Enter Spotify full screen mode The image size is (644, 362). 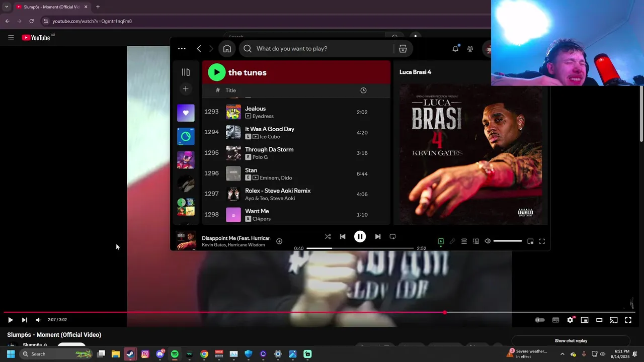click(x=542, y=241)
